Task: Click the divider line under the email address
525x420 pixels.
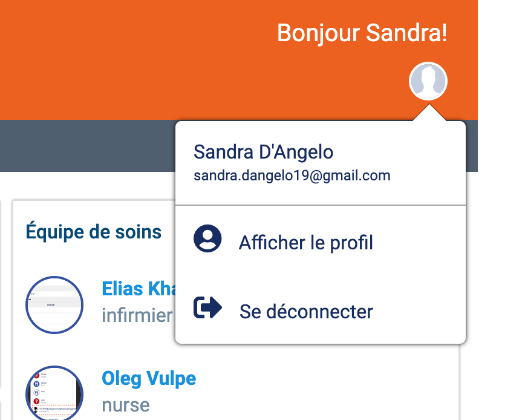Action: [321, 205]
